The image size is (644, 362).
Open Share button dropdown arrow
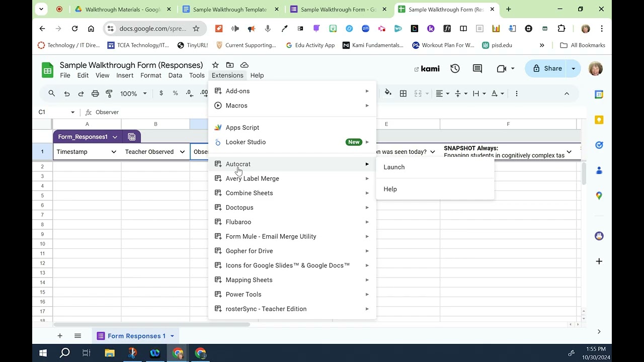point(573,68)
